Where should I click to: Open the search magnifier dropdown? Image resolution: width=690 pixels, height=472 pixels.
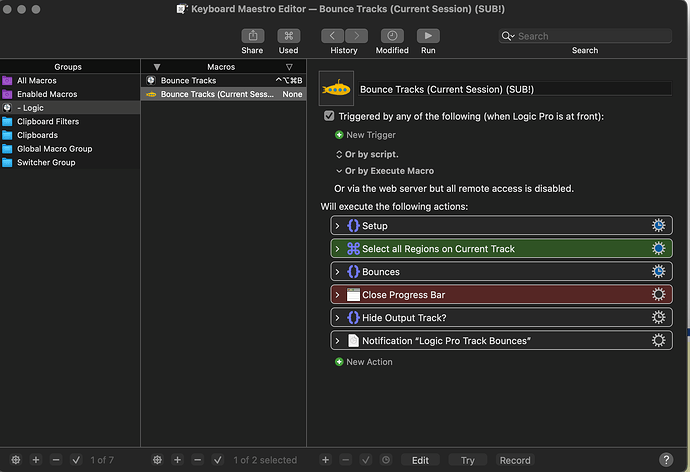pos(508,36)
